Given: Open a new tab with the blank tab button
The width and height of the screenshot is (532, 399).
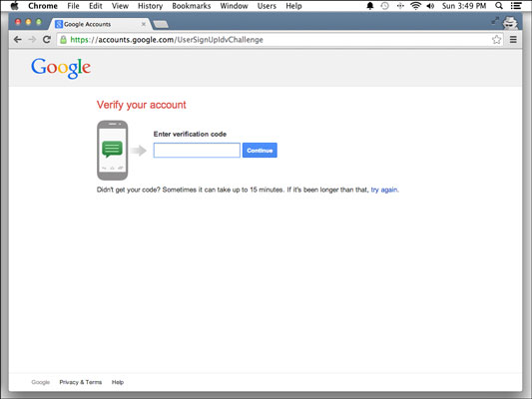Looking at the screenshot, I should point(161,24).
